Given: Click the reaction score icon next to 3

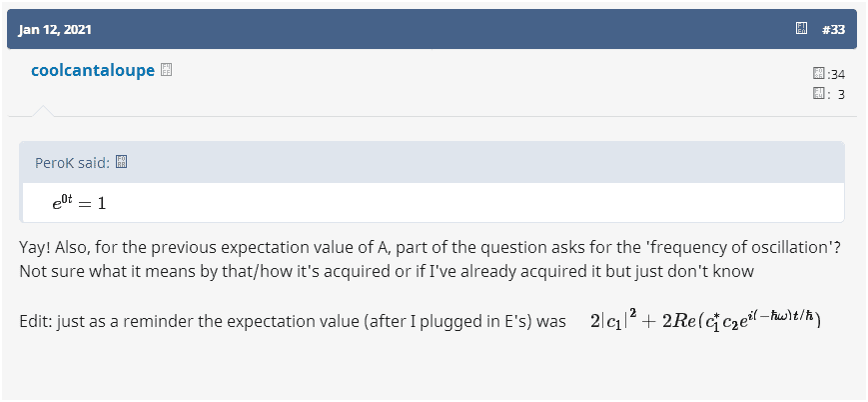Looking at the screenshot, I should [819, 94].
